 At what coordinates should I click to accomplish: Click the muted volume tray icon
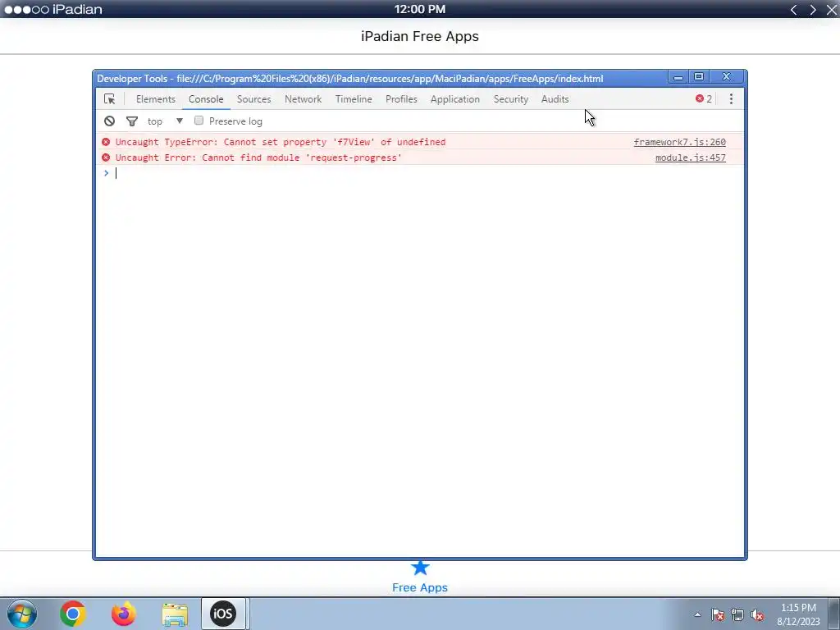(757, 614)
